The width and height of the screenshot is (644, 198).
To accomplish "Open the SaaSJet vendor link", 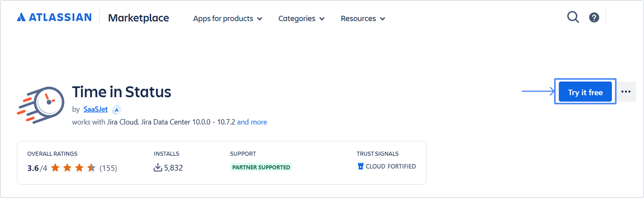I will [95, 109].
